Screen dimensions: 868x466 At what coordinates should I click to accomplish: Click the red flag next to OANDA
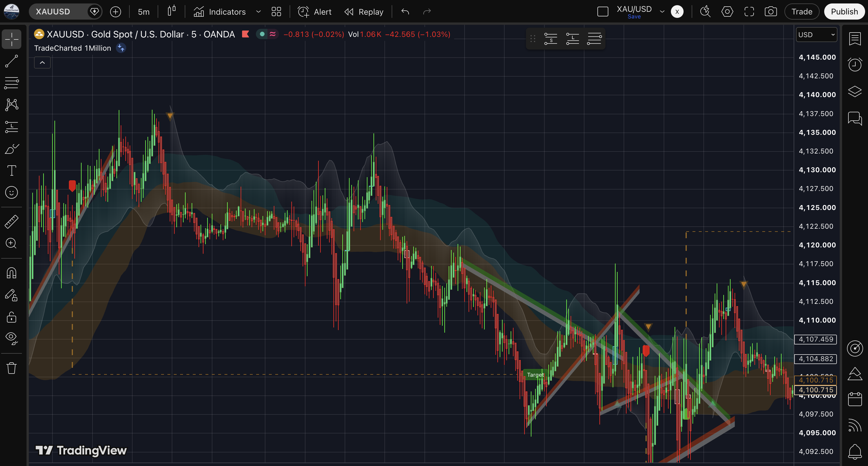[246, 34]
